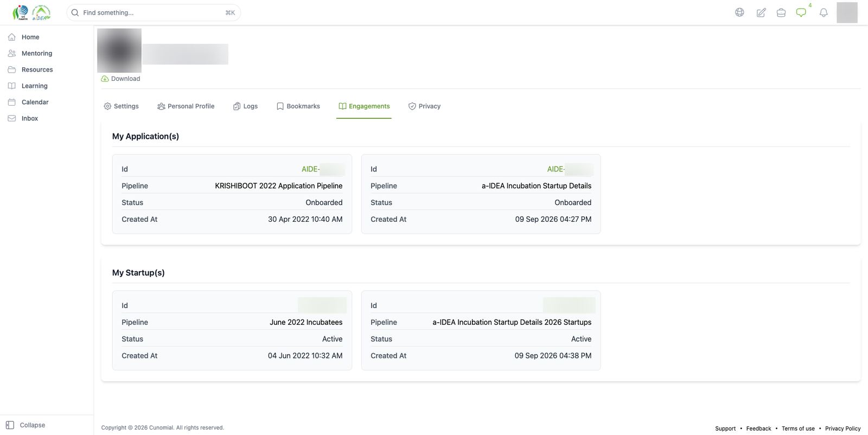Go to Home in sidebar

pos(30,37)
